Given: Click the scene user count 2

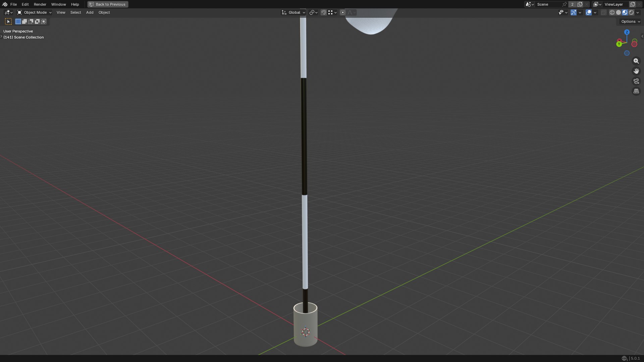Looking at the screenshot, I should coord(572,4).
